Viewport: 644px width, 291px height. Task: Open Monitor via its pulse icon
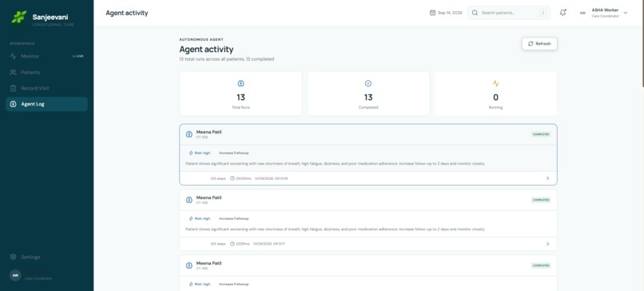13,56
